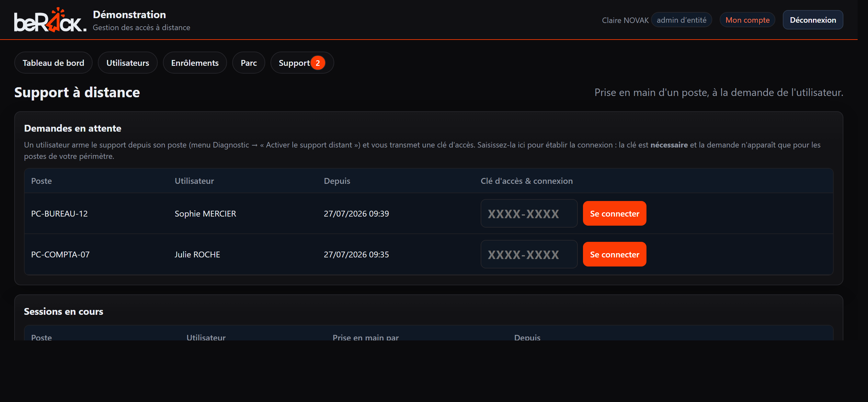This screenshot has height=402, width=868.
Task: Click the Prise en main par column header
Action: [366, 337]
